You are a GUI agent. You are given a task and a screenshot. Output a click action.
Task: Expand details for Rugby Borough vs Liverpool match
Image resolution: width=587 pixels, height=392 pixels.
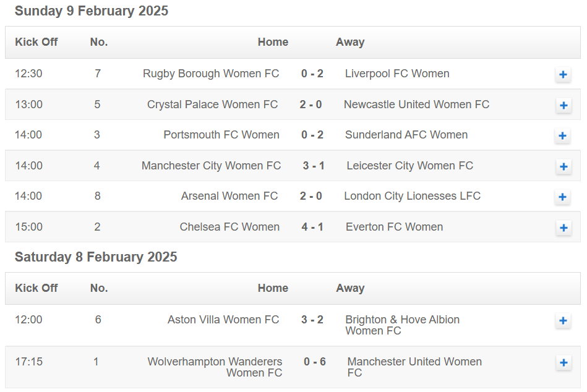(563, 75)
